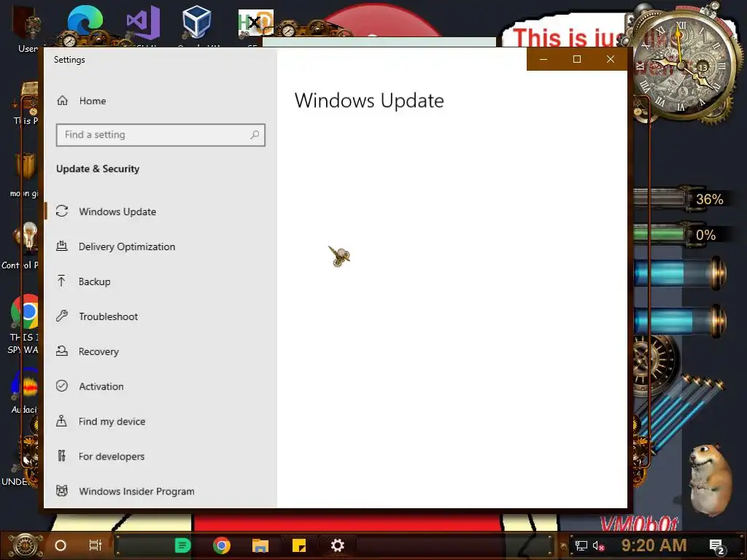This screenshot has width=747, height=560.
Task: Open the Troubleshoot settings page
Action: [160, 316]
